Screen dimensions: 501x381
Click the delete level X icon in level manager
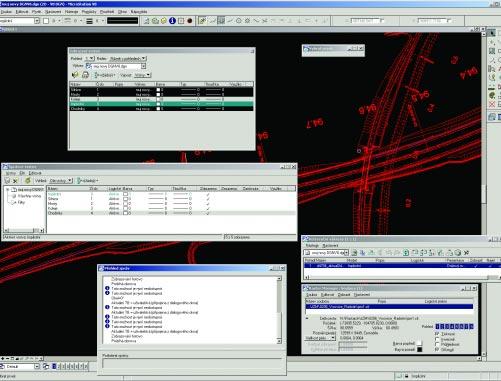point(15,181)
